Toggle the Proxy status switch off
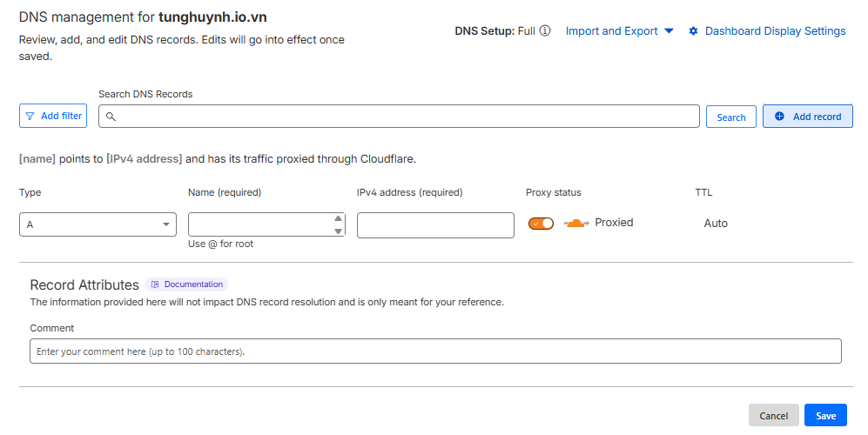Viewport: 868px width, 435px height. pos(541,224)
